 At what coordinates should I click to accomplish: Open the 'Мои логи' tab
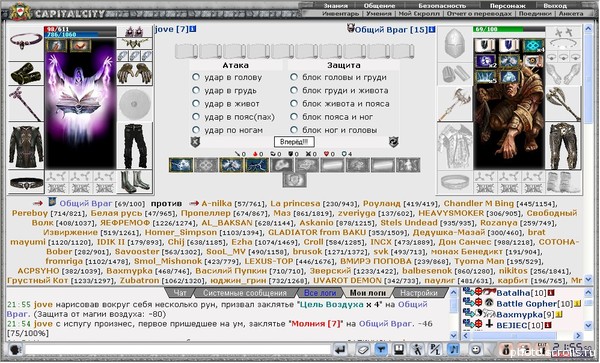(x=368, y=293)
